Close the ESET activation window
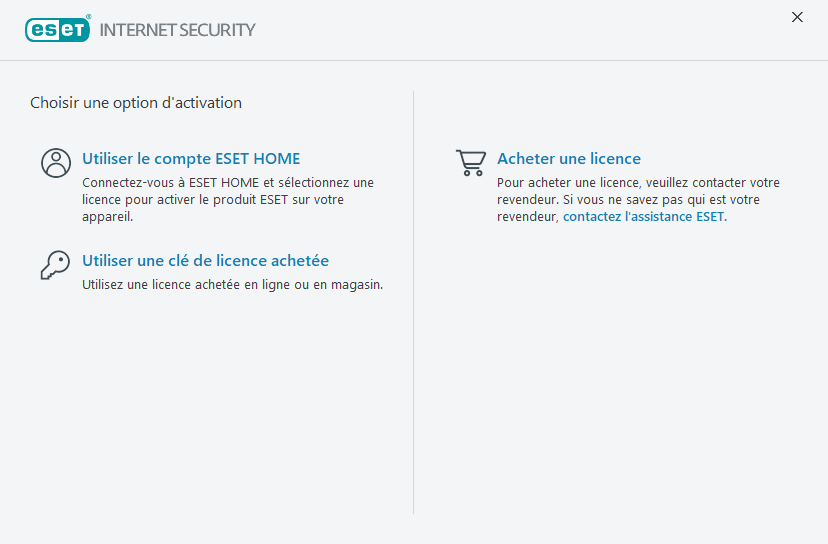 (797, 17)
